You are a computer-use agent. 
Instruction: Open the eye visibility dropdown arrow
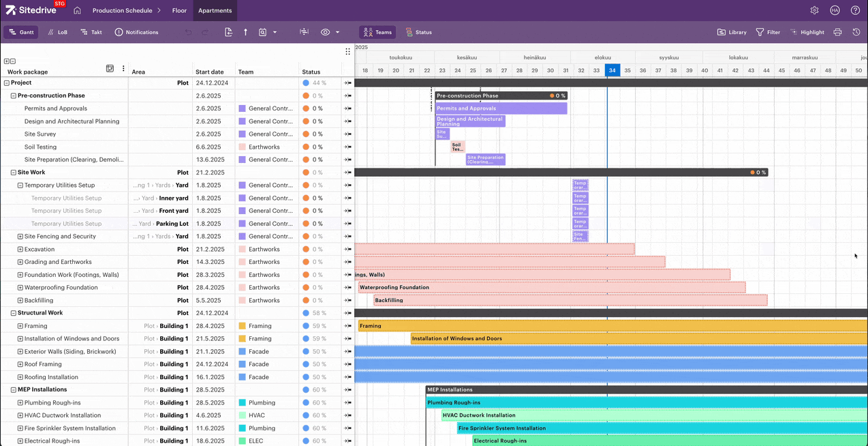337,32
